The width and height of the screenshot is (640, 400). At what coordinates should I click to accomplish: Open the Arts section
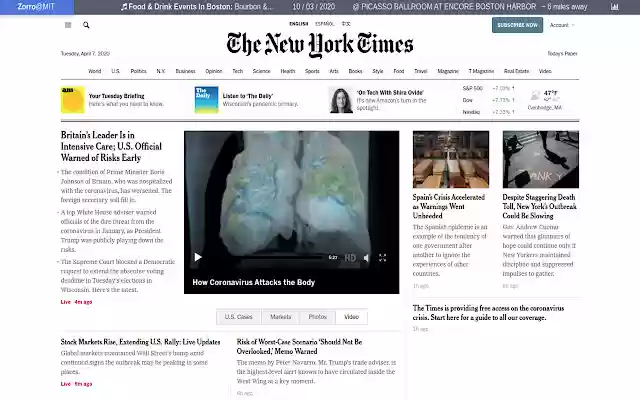coord(334,71)
